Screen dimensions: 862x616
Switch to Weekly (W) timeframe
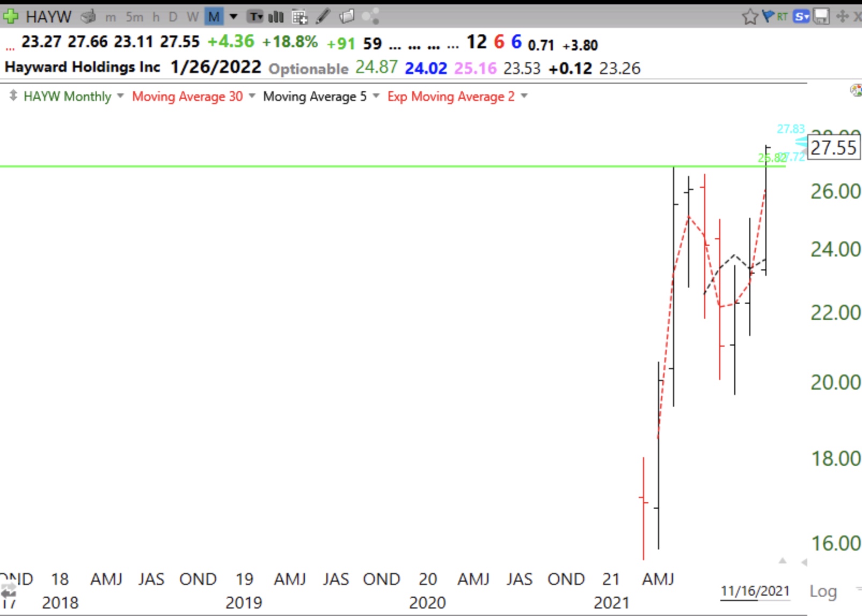192,17
